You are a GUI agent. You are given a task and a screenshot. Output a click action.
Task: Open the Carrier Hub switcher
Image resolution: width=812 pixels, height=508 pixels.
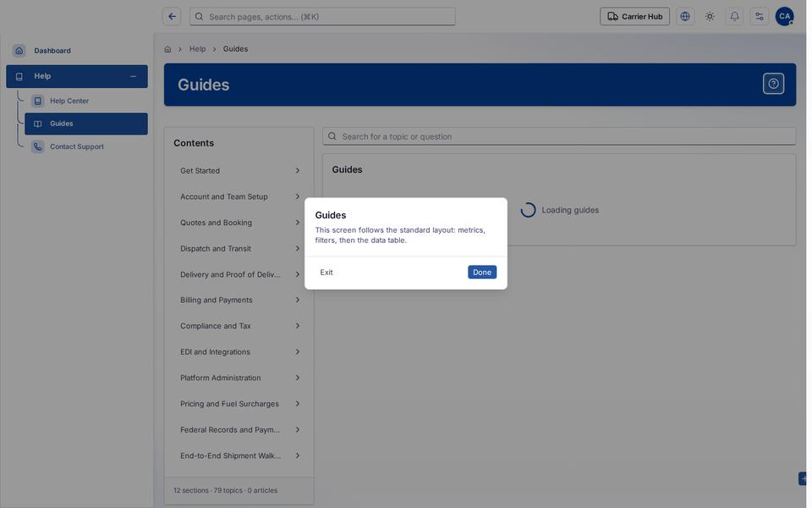634,17
